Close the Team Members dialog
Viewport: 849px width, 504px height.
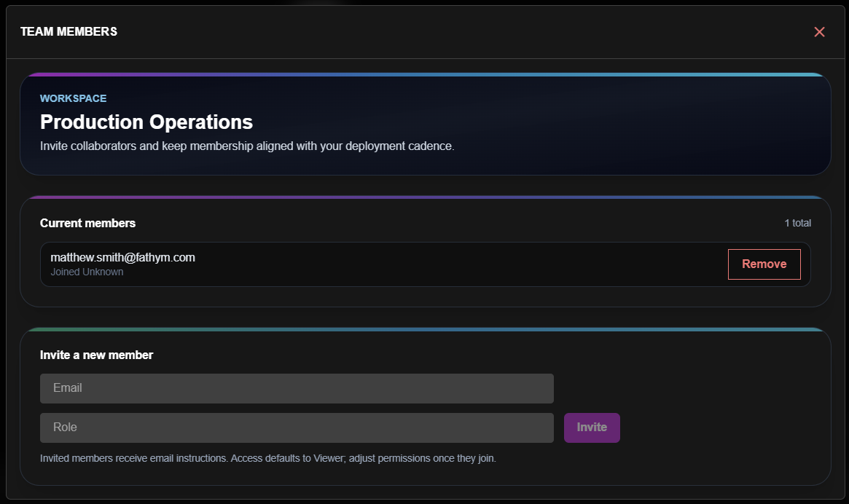pos(819,32)
